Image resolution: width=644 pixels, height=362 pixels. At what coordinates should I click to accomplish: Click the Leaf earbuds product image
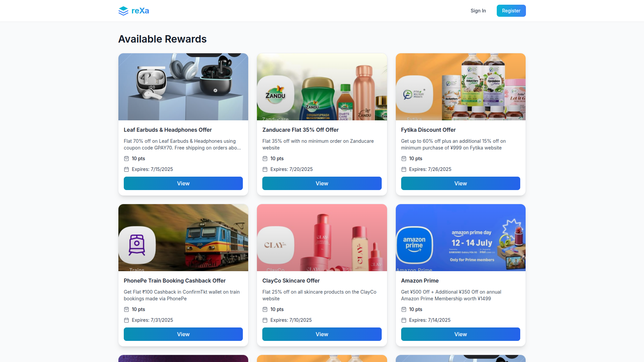(x=183, y=87)
